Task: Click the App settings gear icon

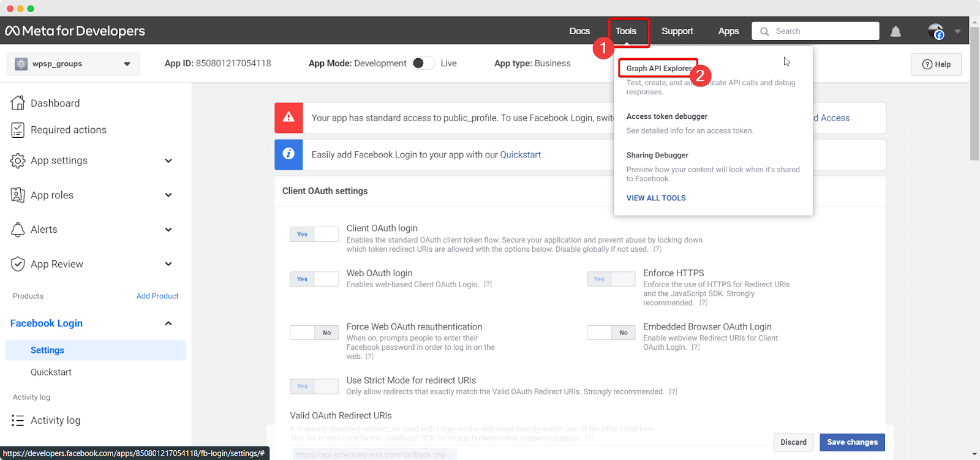Action: [x=18, y=160]
